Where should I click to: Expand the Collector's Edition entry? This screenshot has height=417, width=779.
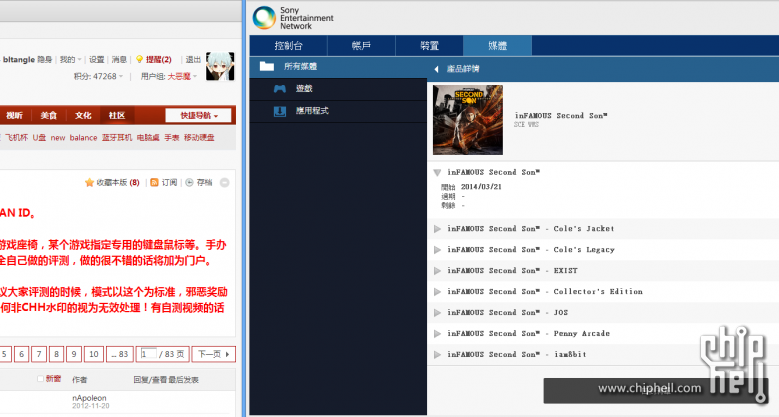437,292
